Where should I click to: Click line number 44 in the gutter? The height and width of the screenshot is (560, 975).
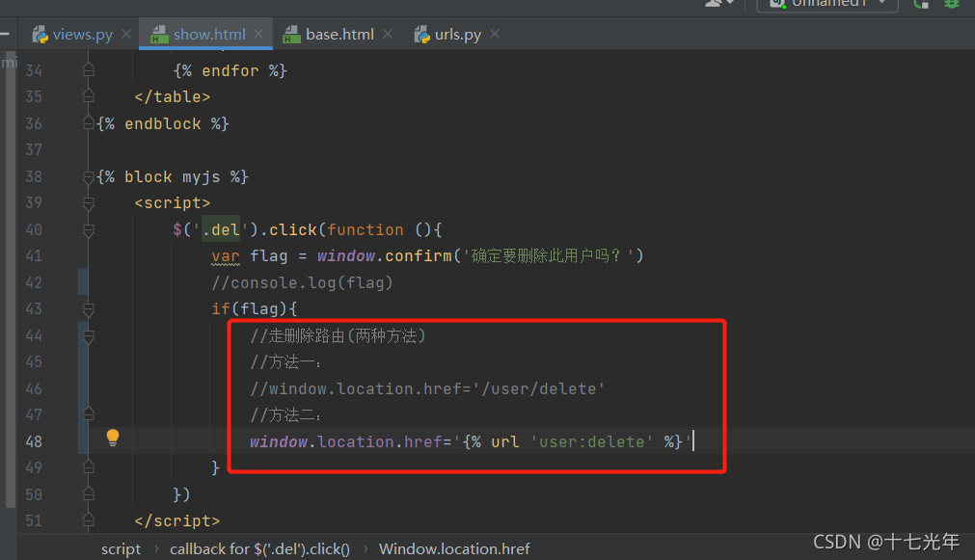click(x=34, y=336)
